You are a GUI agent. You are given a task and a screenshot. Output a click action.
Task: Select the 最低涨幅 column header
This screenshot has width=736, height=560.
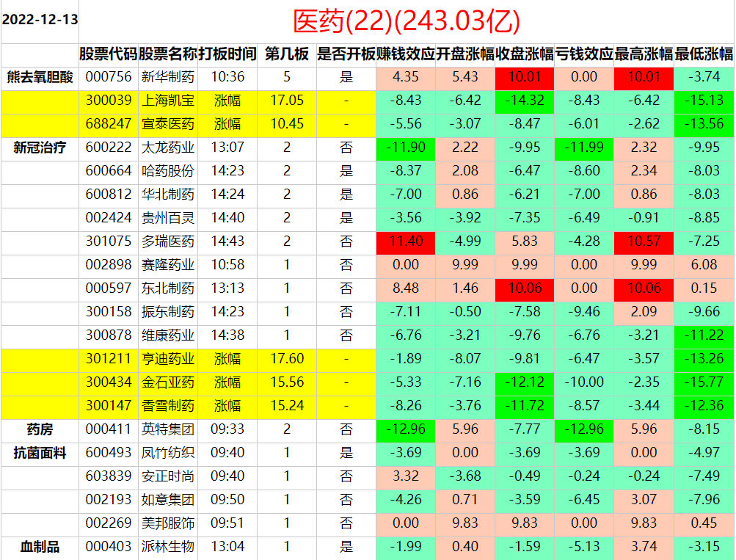click(x=704, y=54)
